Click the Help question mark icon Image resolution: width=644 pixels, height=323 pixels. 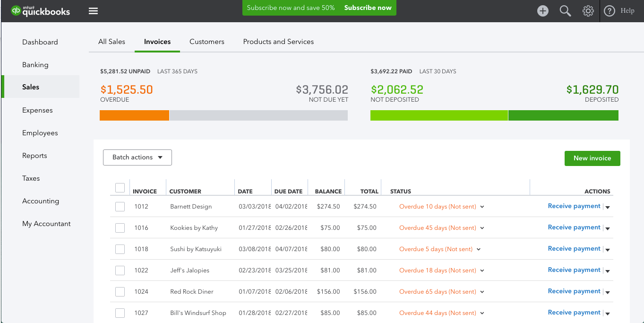[x=609, y=10]
